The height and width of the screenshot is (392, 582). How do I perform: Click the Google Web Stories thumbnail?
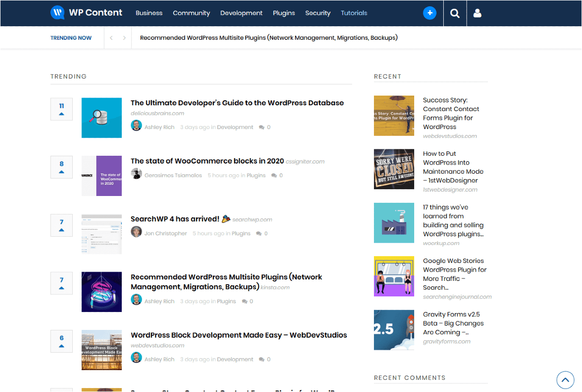(x=394, y=276)
